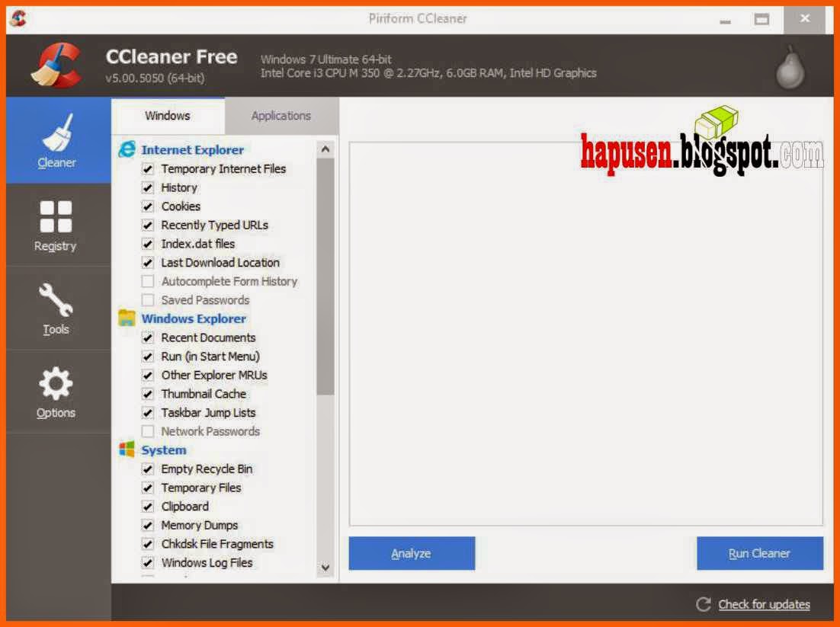Click the scroll up arrow of list
840x627 pixels.
325,149
